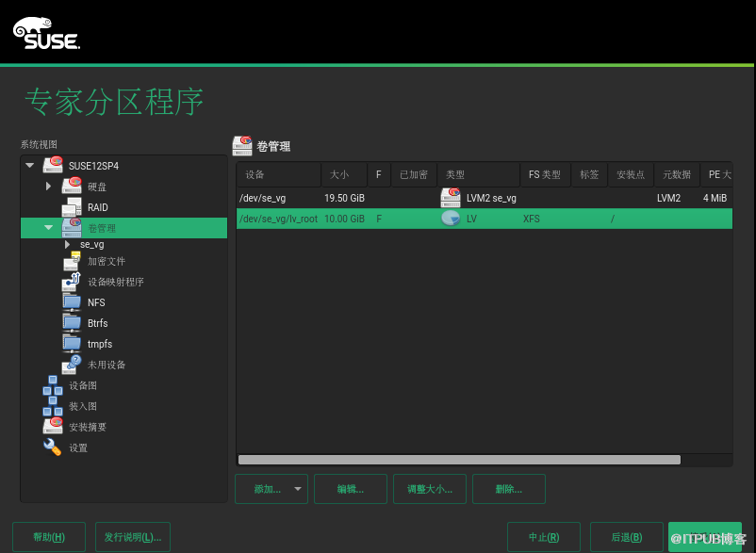Open 发行说明(L)... release notes
This screenshot has height=553, width=756.
pos(133,537)
